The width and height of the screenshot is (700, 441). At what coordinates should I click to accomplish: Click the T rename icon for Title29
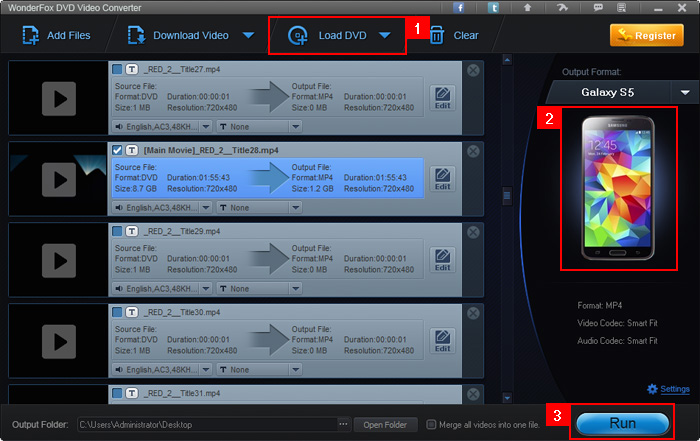[132, 231]
